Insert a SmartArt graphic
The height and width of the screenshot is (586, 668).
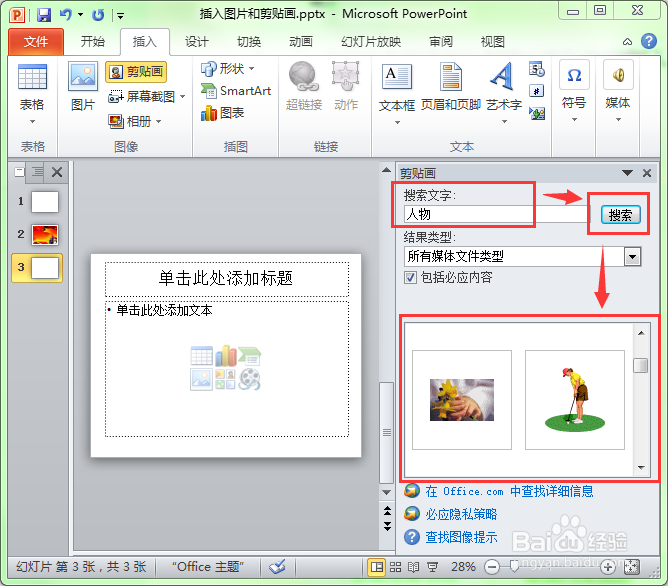point(236,91)
